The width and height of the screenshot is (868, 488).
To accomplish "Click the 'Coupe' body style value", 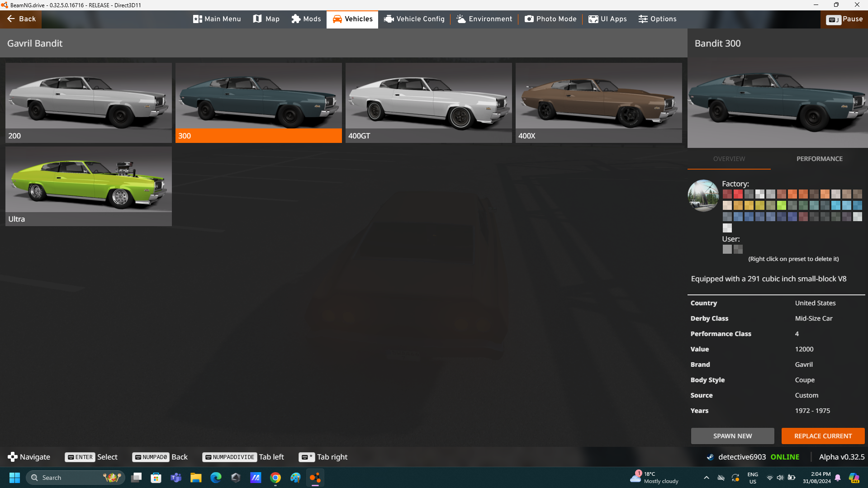I will [x=805, y=380].
